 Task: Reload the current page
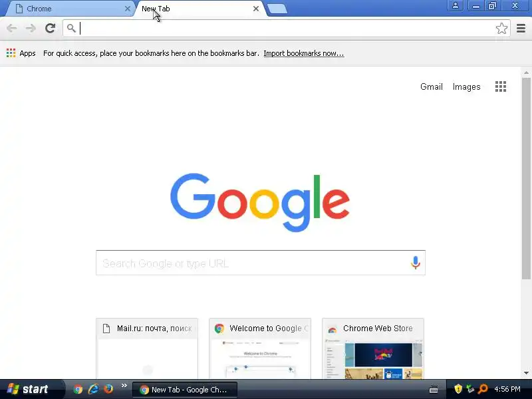[51, 28]
